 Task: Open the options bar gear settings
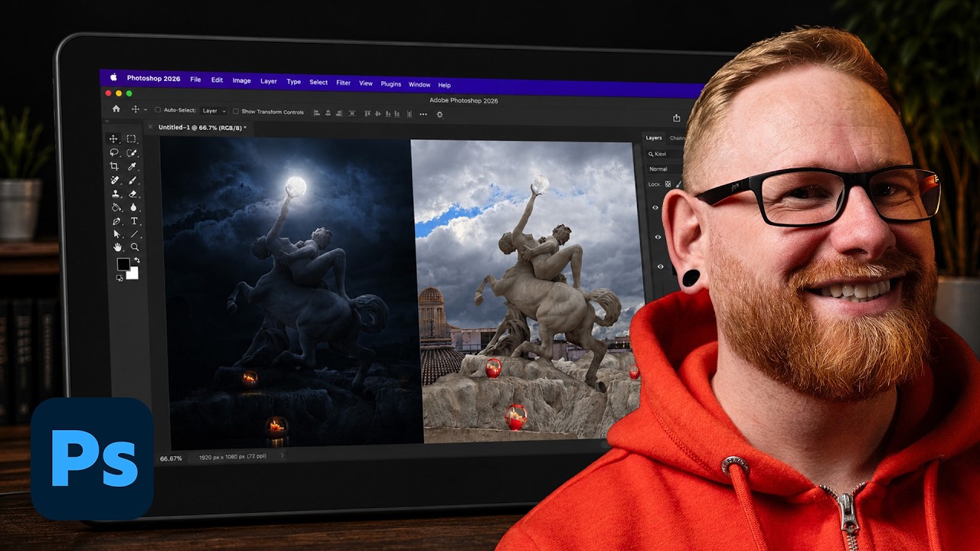439,114
